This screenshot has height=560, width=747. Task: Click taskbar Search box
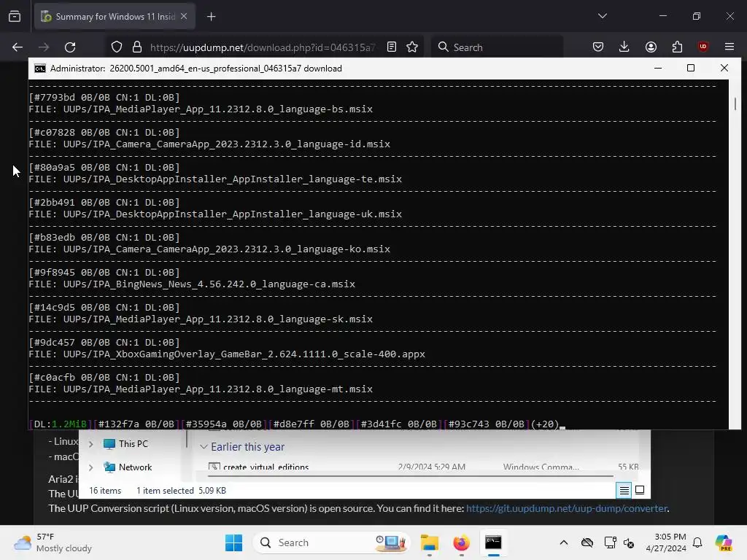(x=332, y=542)
